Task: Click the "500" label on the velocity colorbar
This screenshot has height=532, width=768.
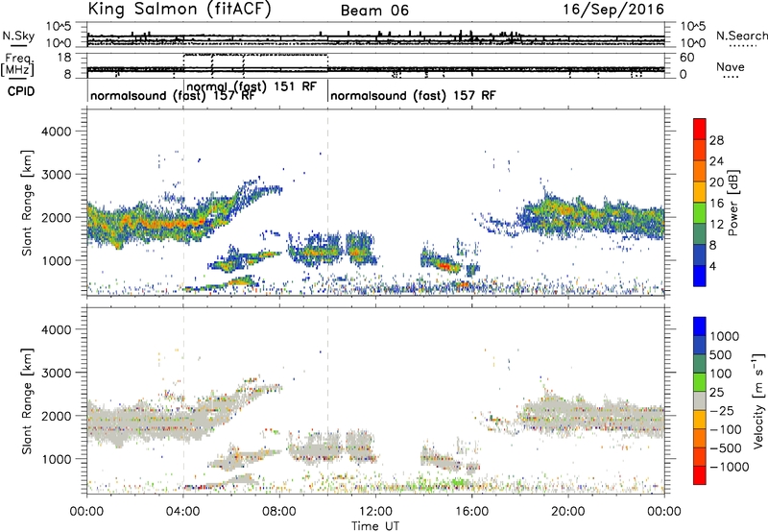Action: (721, 355)
